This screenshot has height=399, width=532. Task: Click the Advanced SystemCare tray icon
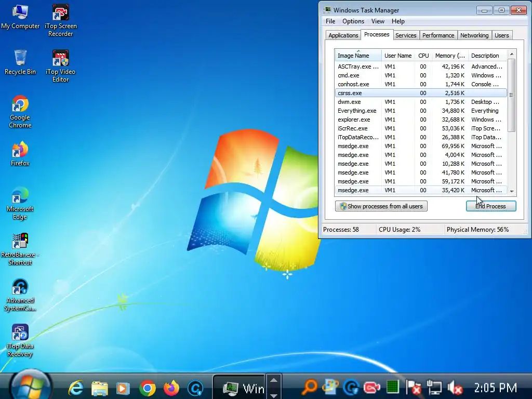coord(351,387)
